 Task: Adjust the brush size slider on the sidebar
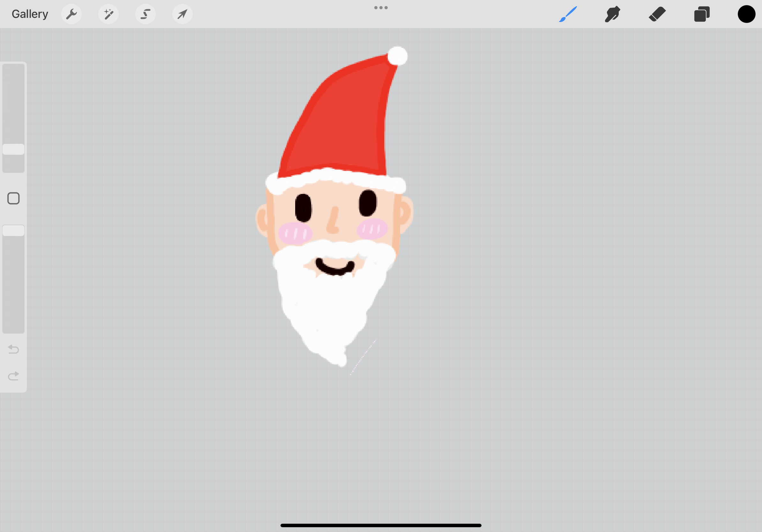tap(13, 149)
